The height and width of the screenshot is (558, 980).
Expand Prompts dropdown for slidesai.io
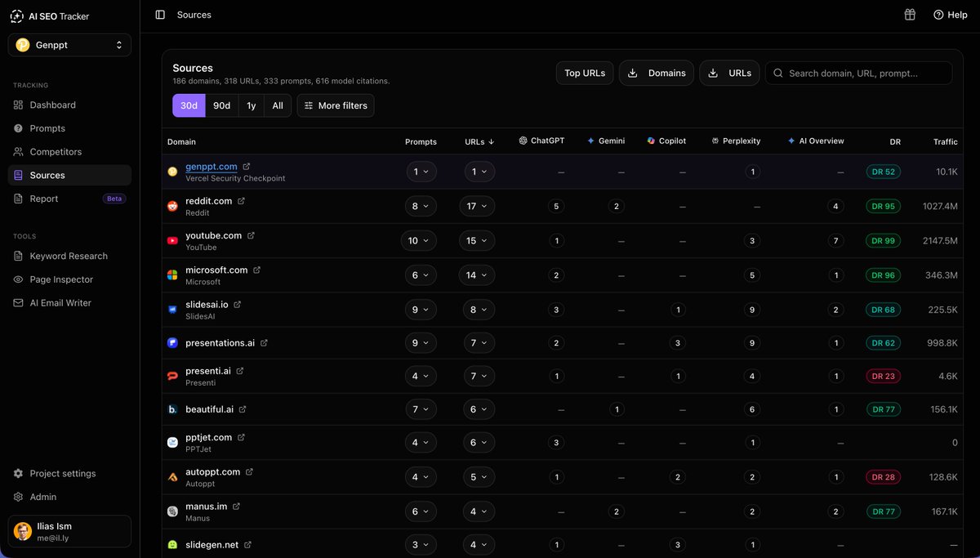tap(421, 310)
